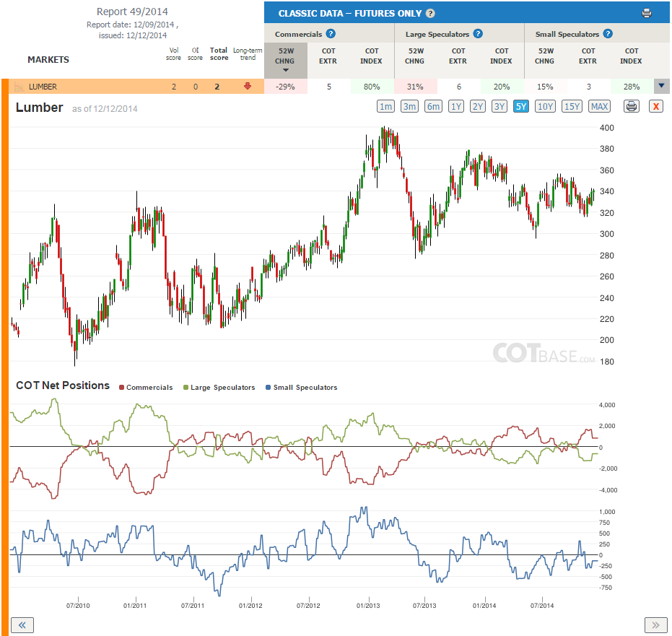The height and width of the screenshot is (636, 672).
Task: Toggle Small Speculators series in legend
Action: click(x=301, y=388)
